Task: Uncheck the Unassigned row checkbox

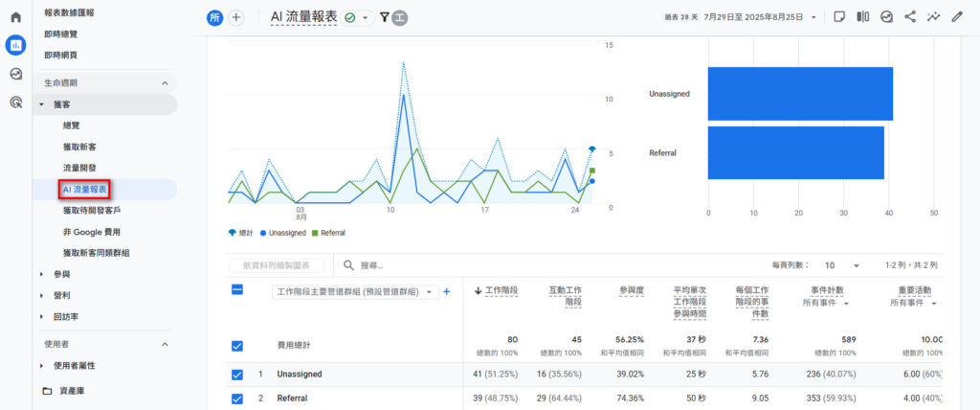Action: point(237,375)
